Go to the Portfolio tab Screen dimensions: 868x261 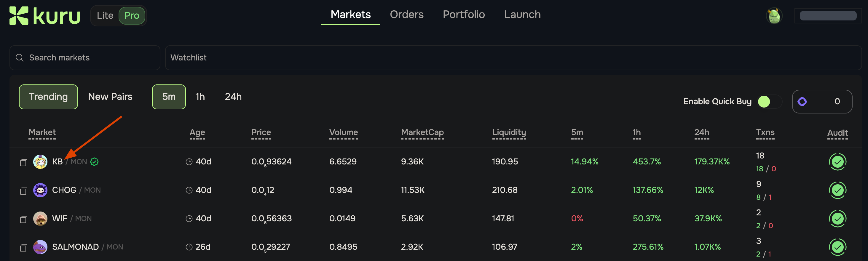click(464, 15)
